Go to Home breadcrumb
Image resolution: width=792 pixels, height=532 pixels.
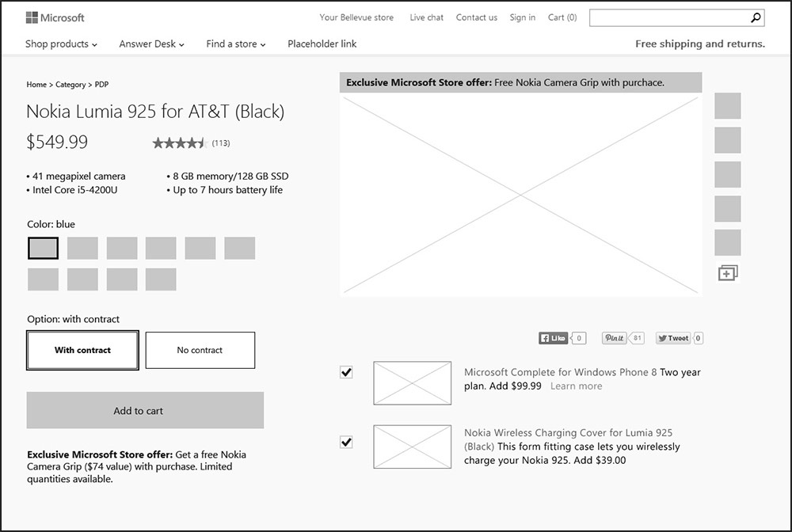click(36, 84)
